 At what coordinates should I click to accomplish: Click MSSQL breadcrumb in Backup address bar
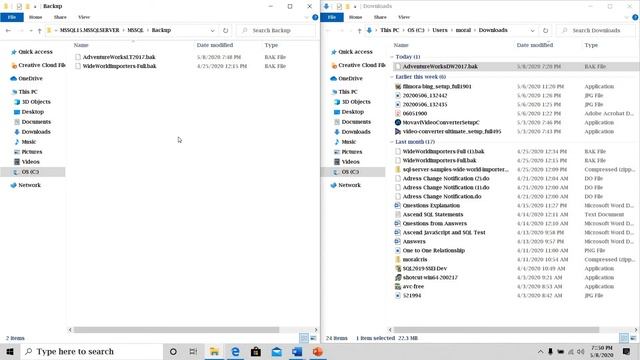tap(136, 31)
